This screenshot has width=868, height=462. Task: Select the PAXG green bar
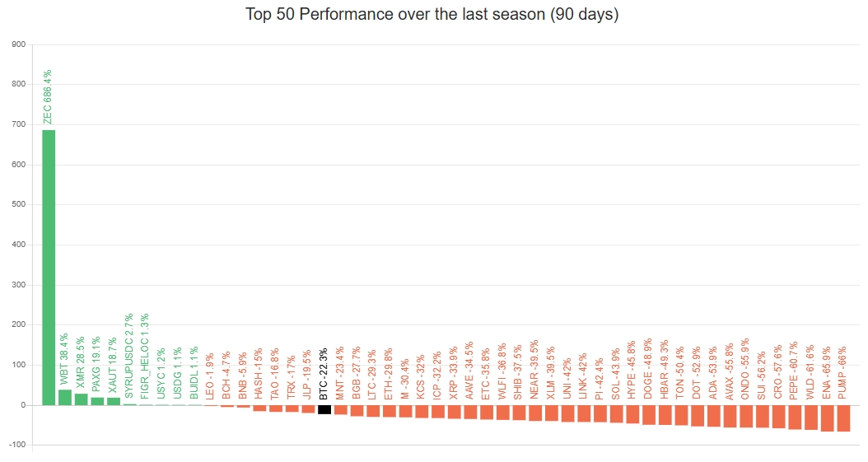coord(97,401)
